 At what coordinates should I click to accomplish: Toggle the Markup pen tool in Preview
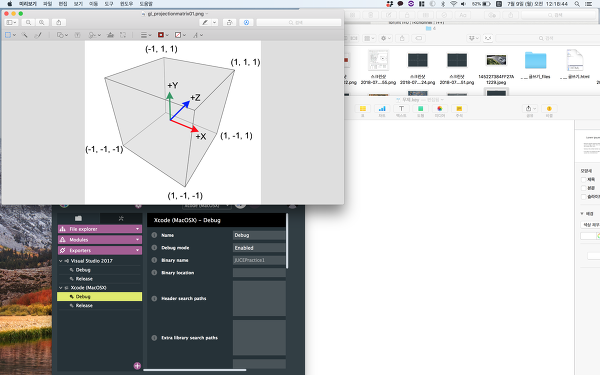[205, 23]
